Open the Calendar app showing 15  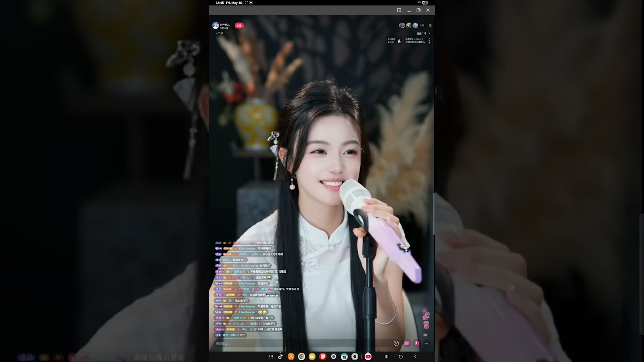(344, 357)
